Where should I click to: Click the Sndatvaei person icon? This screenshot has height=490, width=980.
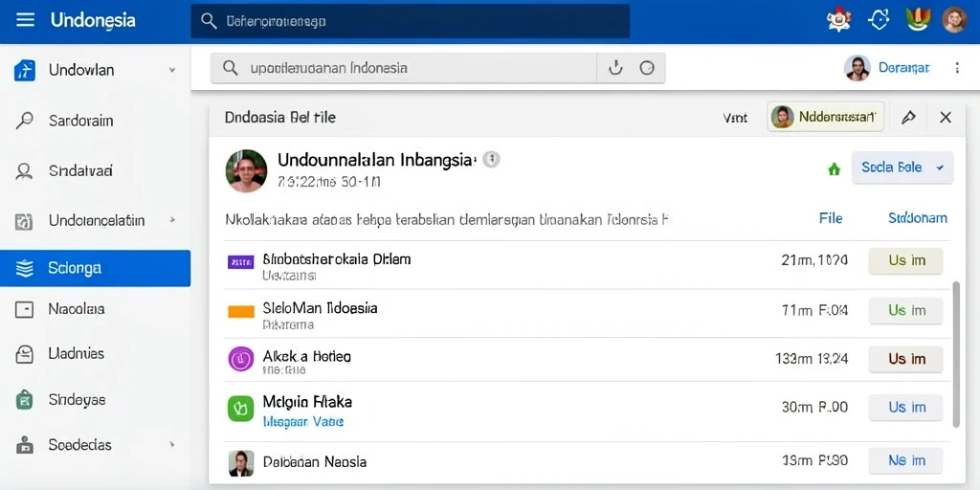pyautogui.click(x=24, y=171)
